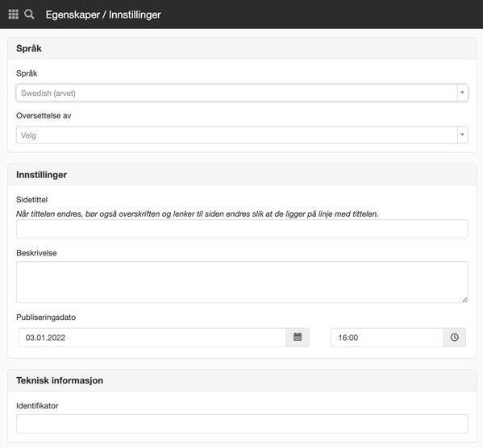Expand the Språk dropdown arrow
This screenshot has height=448, width=483.
[462, 93]
